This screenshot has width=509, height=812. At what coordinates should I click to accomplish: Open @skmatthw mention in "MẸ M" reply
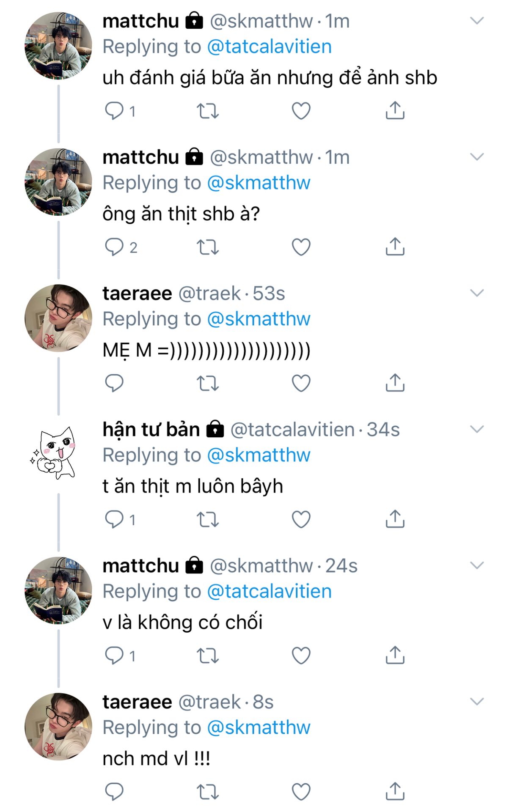(x=259, y=319)
